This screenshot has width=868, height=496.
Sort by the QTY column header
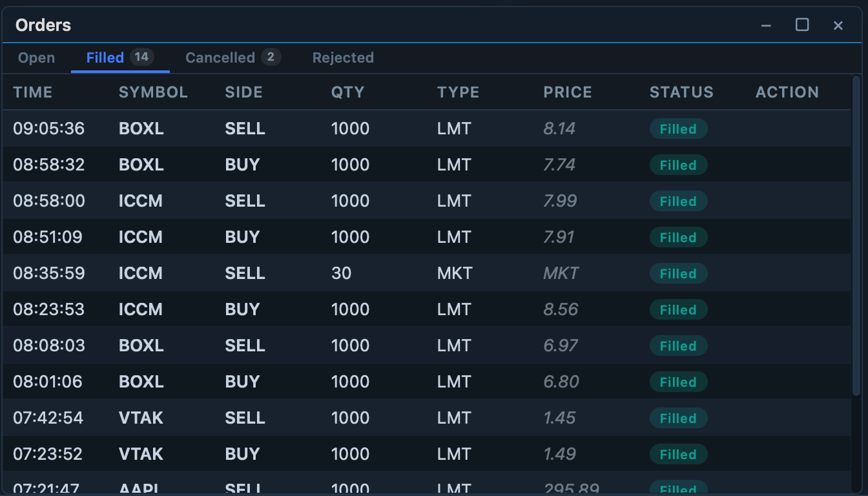(x=347, y=92)
